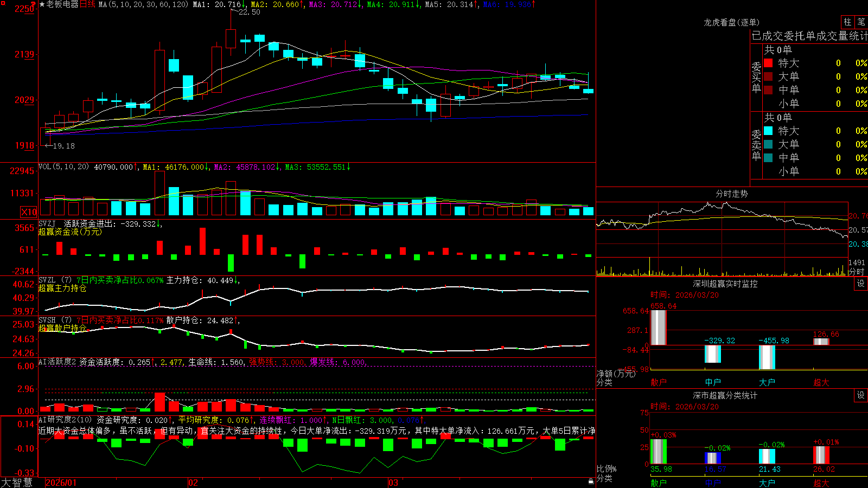Click the 日线 period label

tap(87, 4)
